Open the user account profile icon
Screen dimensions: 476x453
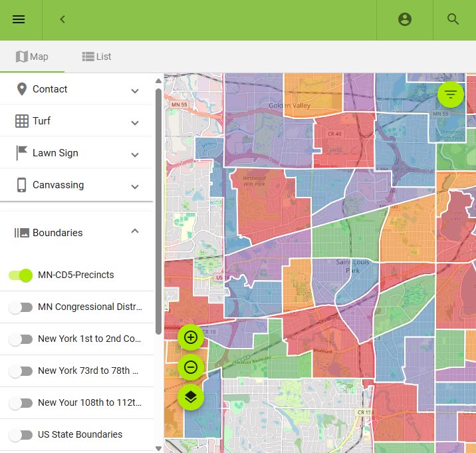click(x=405, y=19)
